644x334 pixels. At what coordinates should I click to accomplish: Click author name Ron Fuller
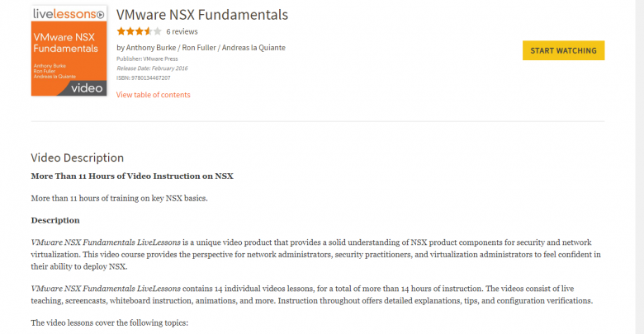(199, 48)
